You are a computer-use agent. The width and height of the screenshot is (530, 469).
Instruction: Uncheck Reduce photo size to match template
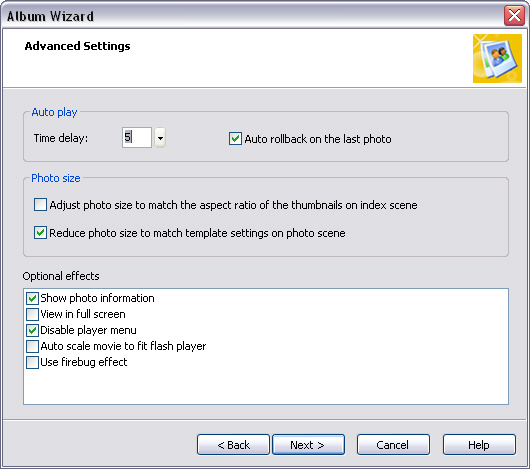(x=40, y=233)
